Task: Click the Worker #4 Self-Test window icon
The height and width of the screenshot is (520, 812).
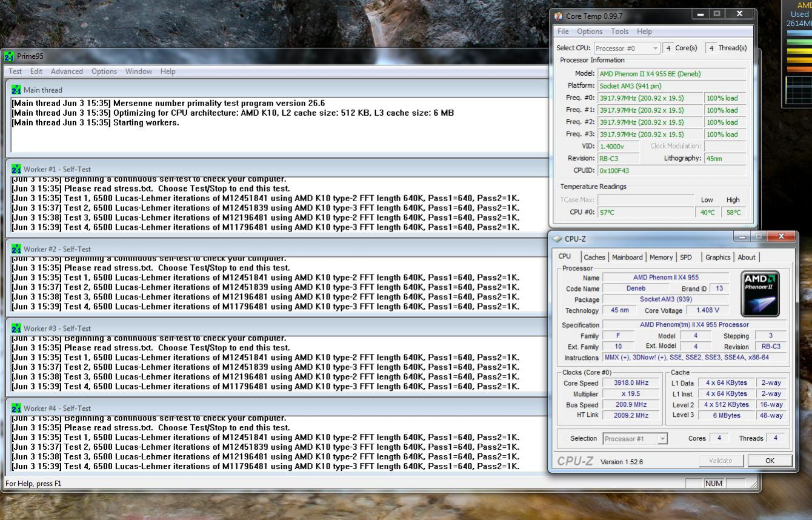Action: click(x=16, y=408)
